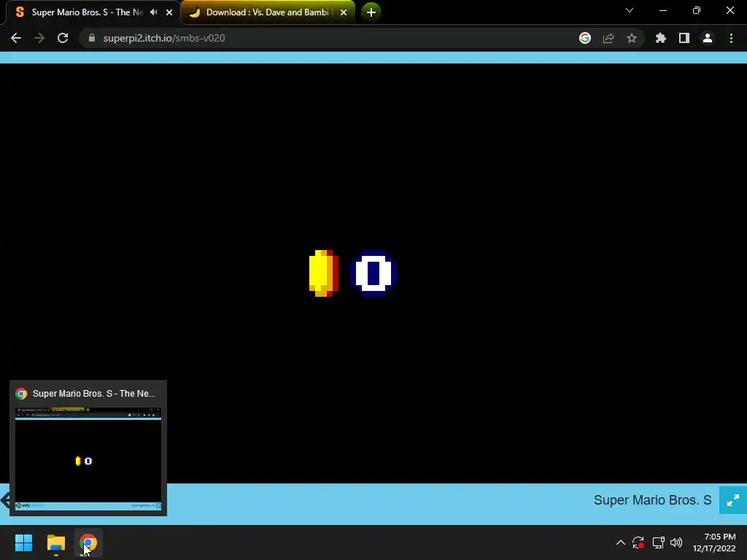Open the Google icon in address bar

[585, 38]
